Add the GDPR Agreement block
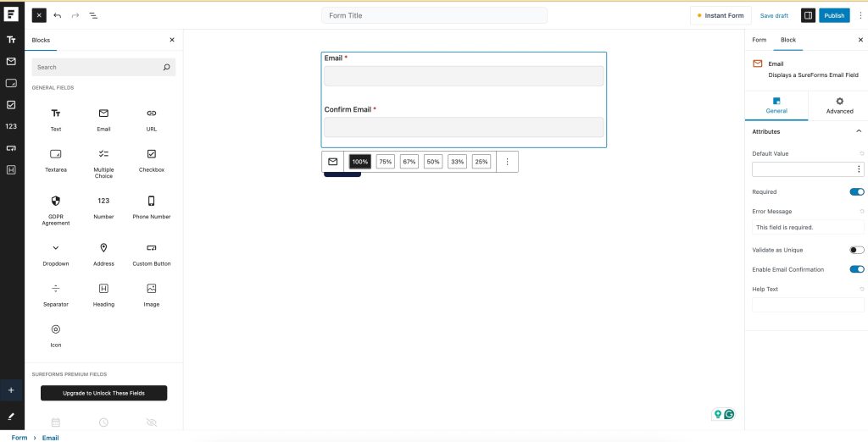The height and width of the screenshot is (442, 868). [x=56, y=208]
